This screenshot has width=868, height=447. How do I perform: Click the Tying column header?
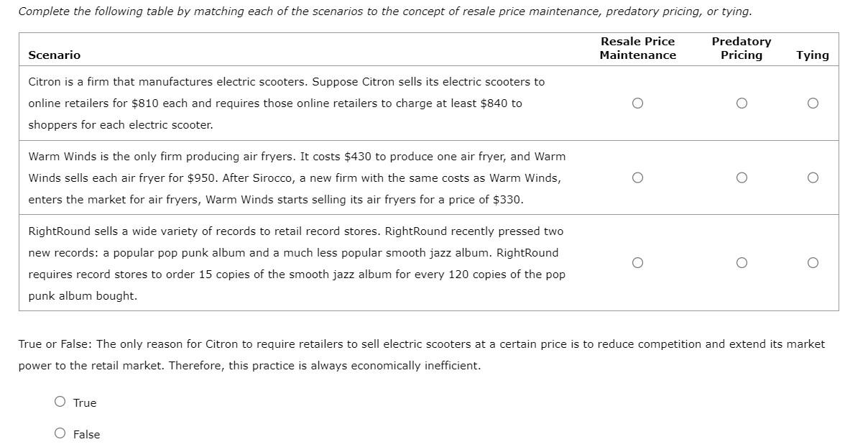point(813,55)
